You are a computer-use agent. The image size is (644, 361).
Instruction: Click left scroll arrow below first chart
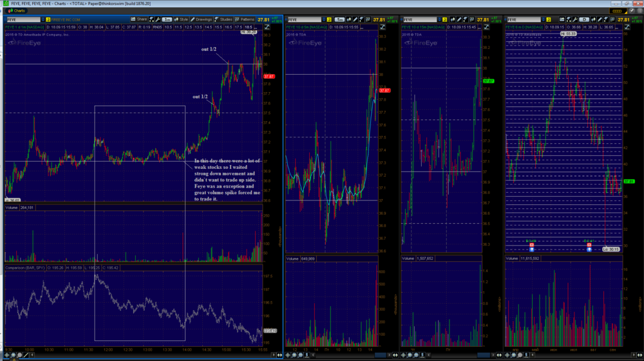click(x=32, y=355)
